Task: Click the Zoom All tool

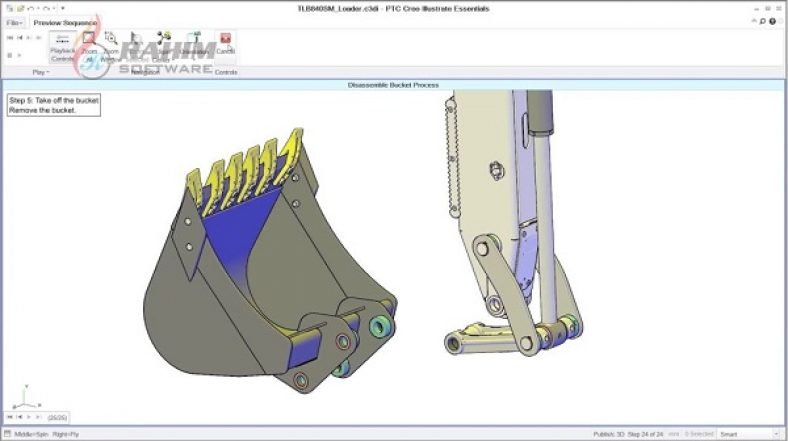Action: pyautogui.click(x=89, y=47)
